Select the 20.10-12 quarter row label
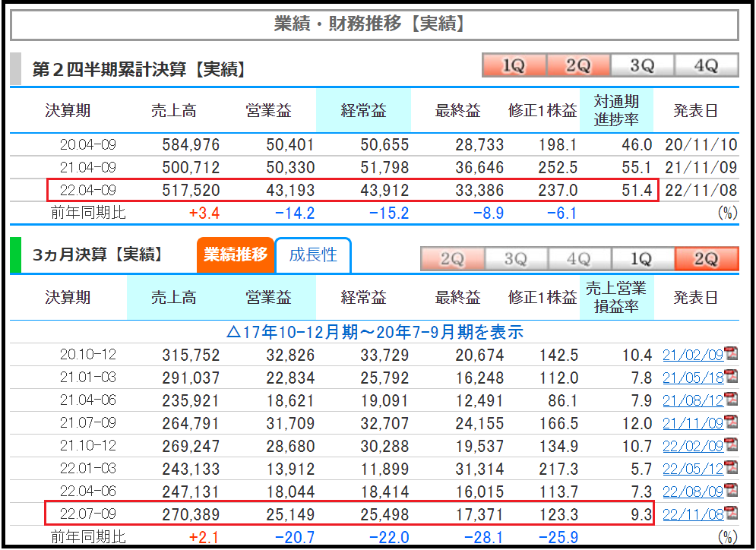 88,354
